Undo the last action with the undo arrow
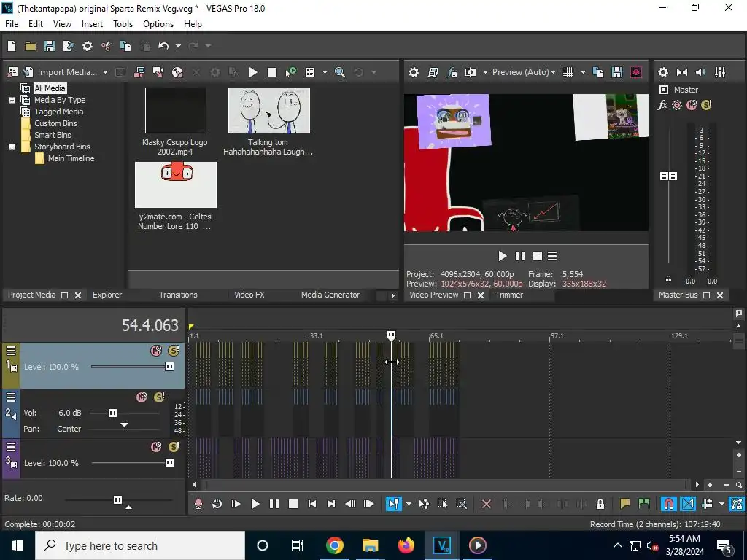 coord(163,46)
